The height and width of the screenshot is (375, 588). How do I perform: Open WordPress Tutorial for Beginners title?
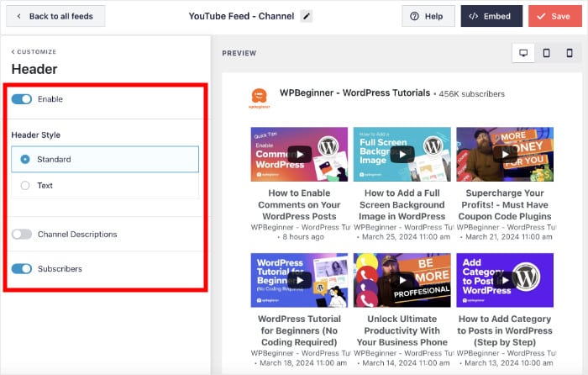click(x=299, y=330)
